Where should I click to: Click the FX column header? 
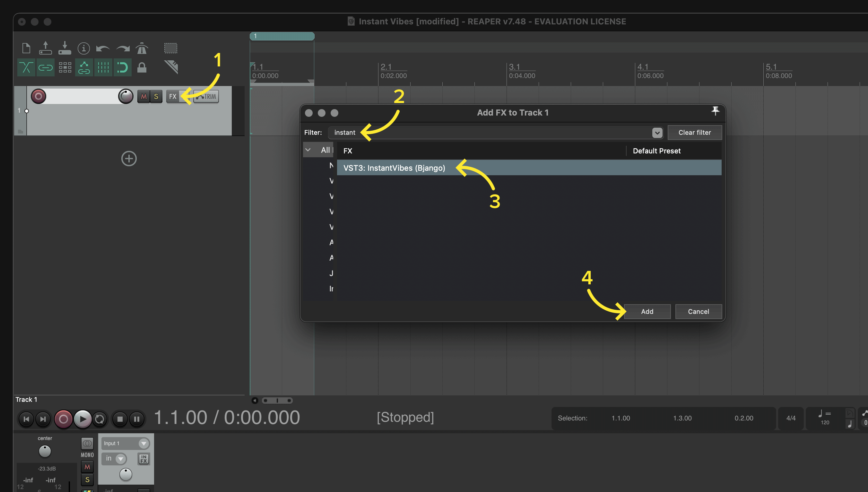coord(482,151)
